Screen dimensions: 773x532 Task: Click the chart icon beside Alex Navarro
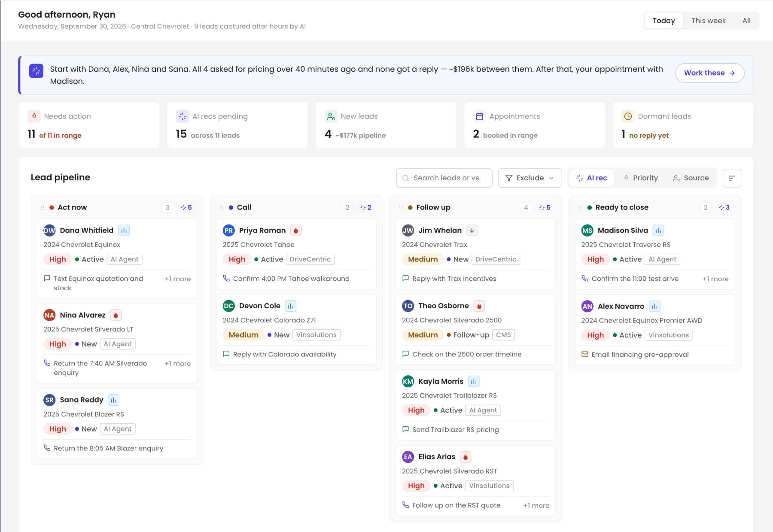click(x=654, y=306)
